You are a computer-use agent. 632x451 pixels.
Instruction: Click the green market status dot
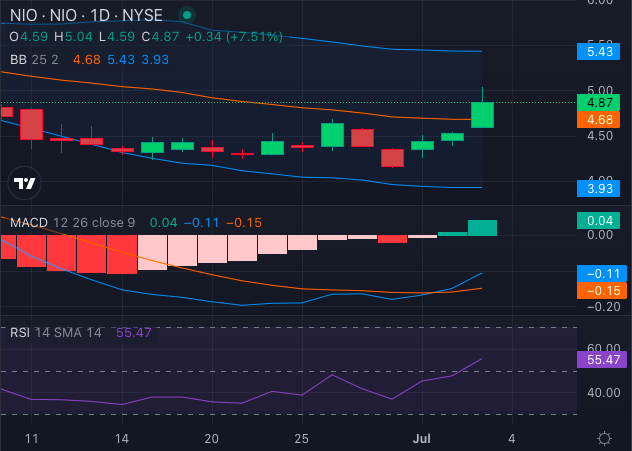point(187,15)
